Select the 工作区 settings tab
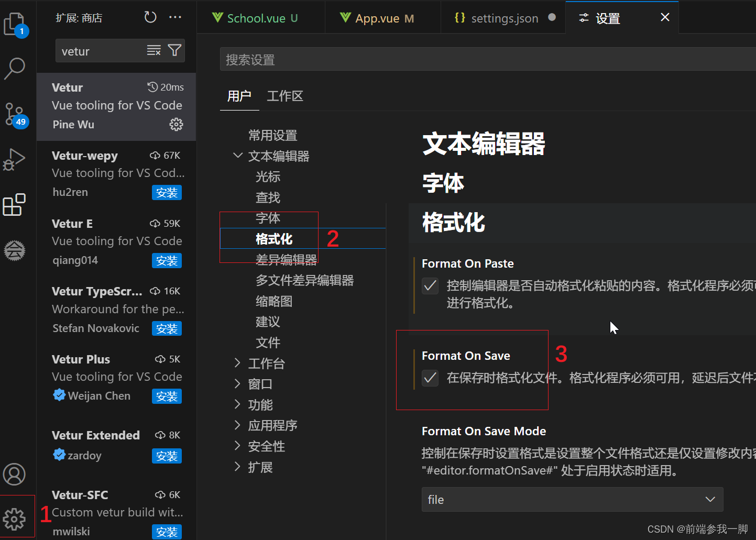This screenshot has height=540, width=756. click(x=284, y=96)
